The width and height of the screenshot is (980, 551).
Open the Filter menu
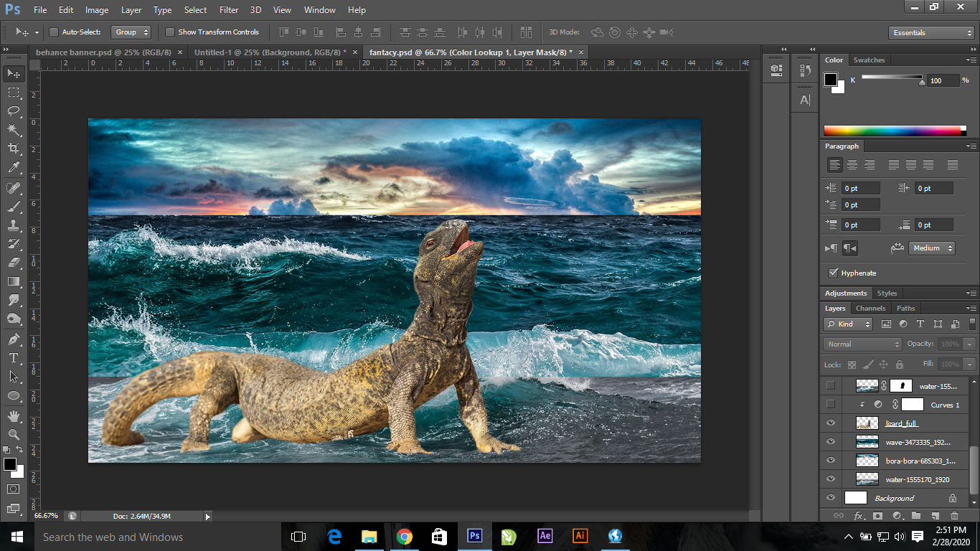[229, 10]
